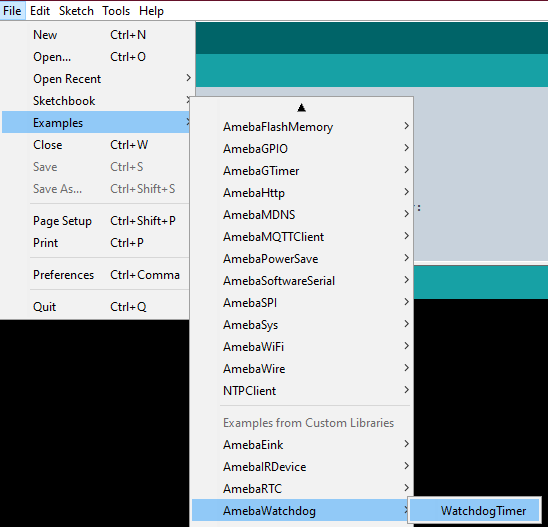Open the AmebaRTC examples

tap(302, 489)
